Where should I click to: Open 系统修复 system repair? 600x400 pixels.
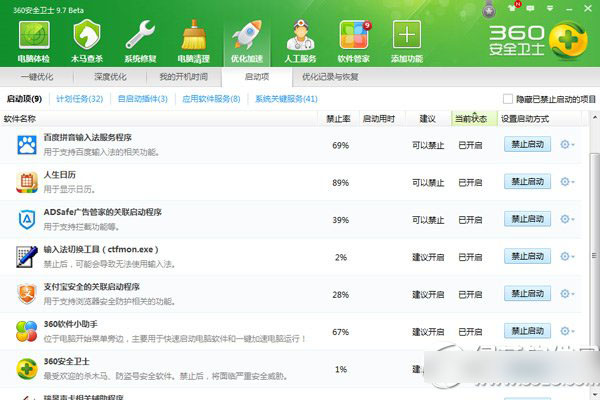(x=140, y=41)
